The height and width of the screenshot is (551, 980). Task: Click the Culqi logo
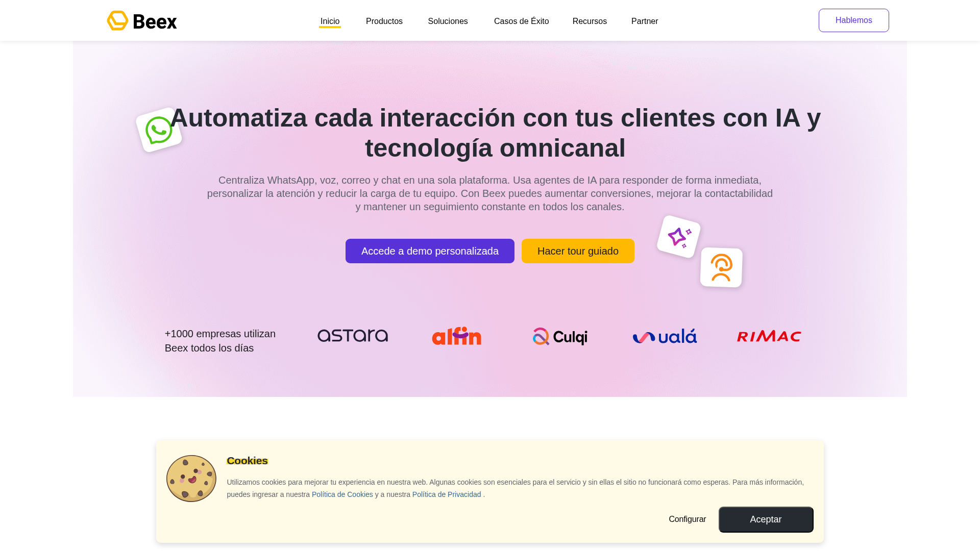[560, 336]
